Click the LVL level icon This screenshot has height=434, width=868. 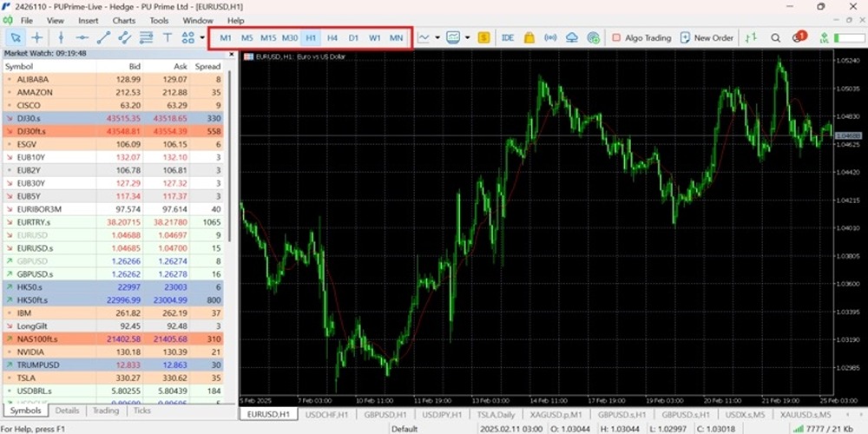(x=825, y=37)
